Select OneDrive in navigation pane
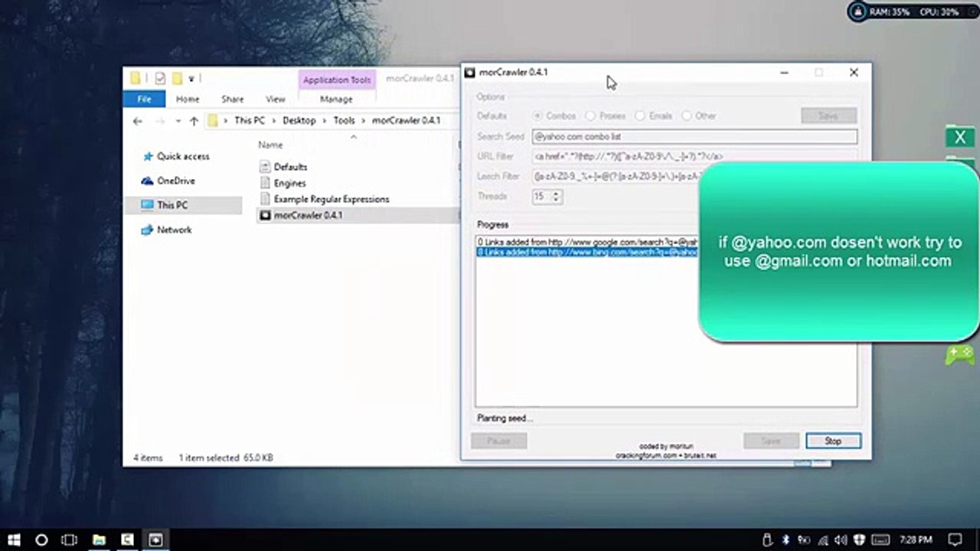 coord(176,181)
